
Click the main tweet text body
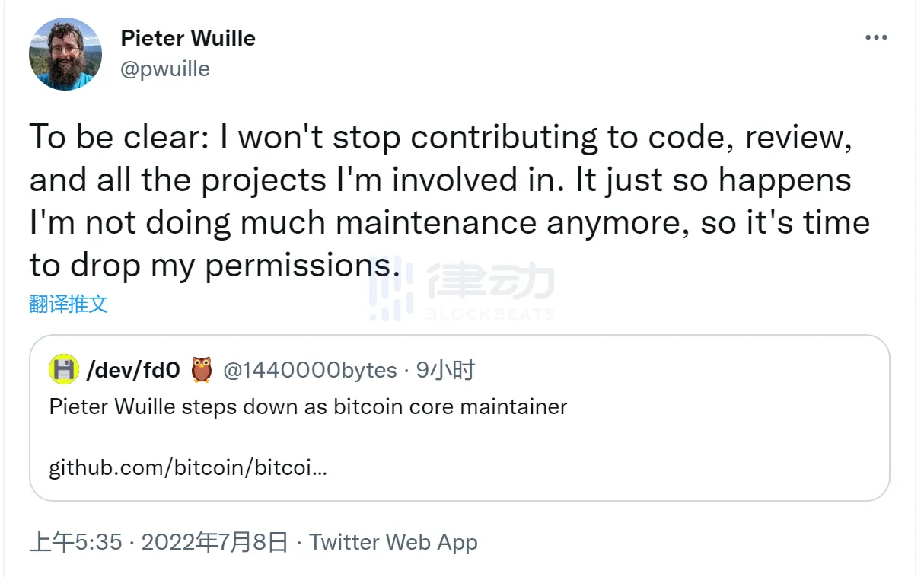click(x=449, y=200)
